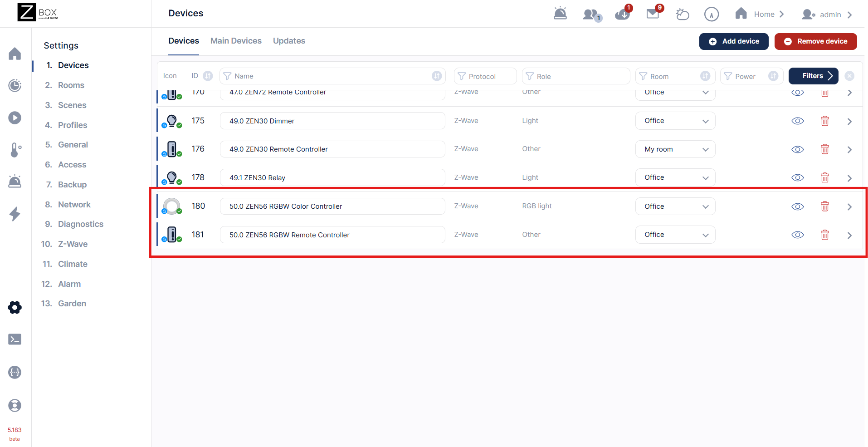Focus the Name filter field

click(332, 76)
